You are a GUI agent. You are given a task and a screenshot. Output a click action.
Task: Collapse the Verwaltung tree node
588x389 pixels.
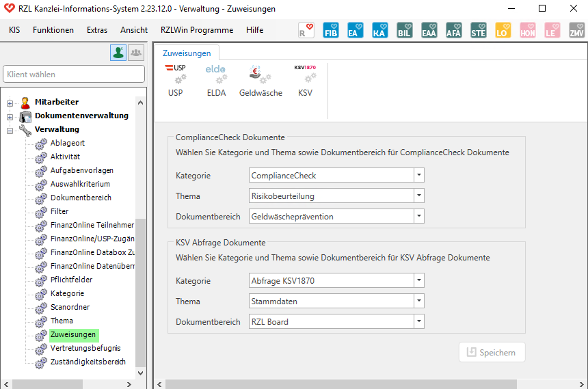[10, 130]
